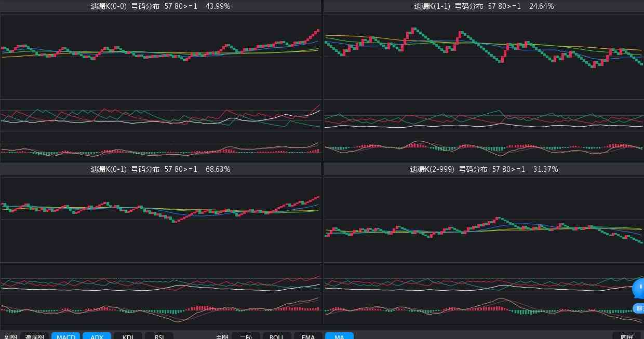Click the candlestick area of 遗漏K(2-999) chart
644x339 pixels.
click(484, 223)
